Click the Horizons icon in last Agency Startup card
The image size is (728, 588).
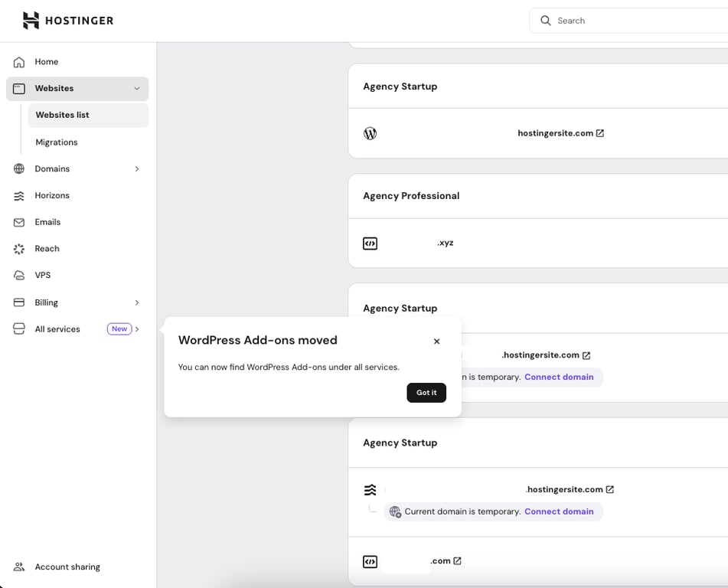point(370,489)
